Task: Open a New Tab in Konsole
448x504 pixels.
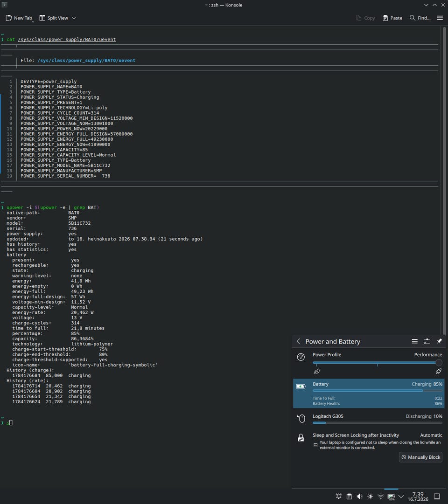Action: click(x=19, y=18)
